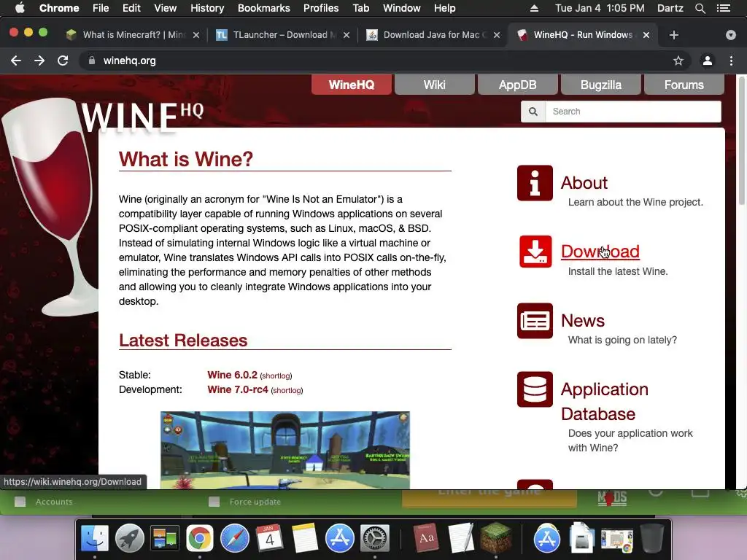Viewport: 747px width, 560px height.
Task: Open Wine 7.0-rc4 development release link
Action: tap(238, 389)
